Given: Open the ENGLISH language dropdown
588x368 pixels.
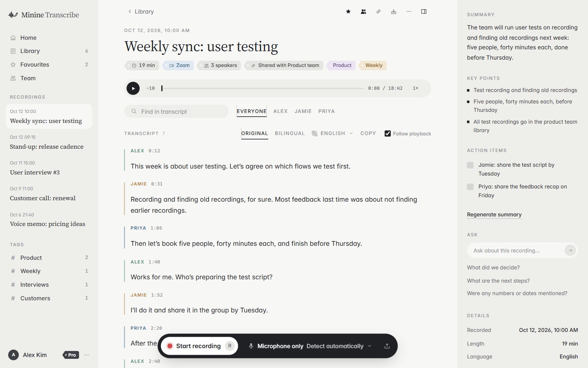Looking at the screenshot, I should (x=332, y=133).
